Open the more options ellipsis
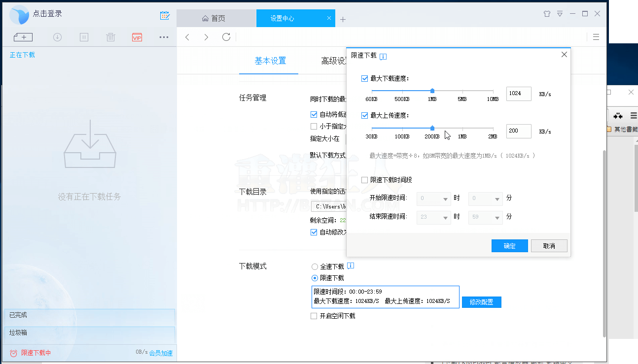 pyautogui.click(x=164, y=37)
